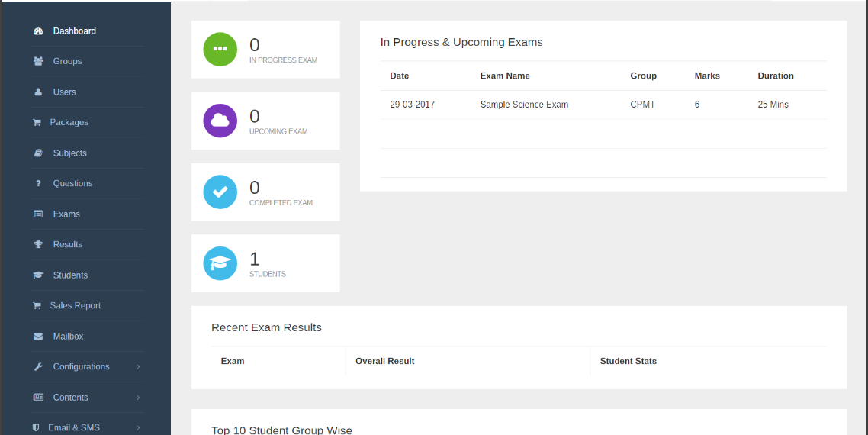Click the Sales Report cart icon
Image resolution: width=868 pixels, height=435 pixels.
pos(37,305)
